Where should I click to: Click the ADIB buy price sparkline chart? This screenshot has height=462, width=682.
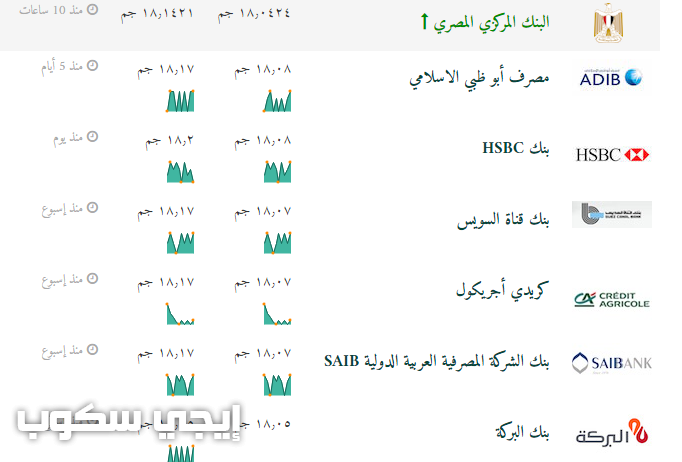pos(277,101)
